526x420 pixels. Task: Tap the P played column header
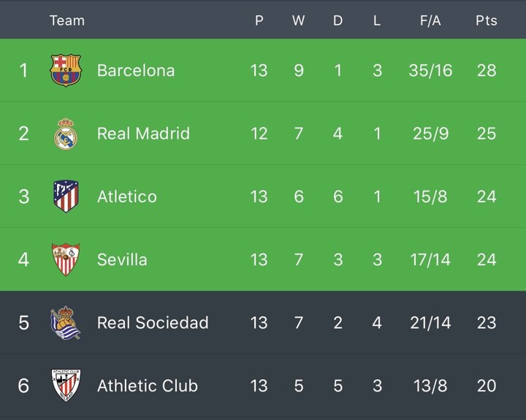pyautogui.click(x=259, y=20)
